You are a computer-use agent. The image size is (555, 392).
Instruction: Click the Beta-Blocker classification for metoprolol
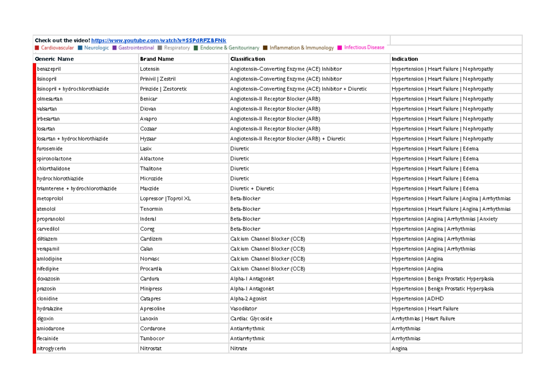pos(245,198)
